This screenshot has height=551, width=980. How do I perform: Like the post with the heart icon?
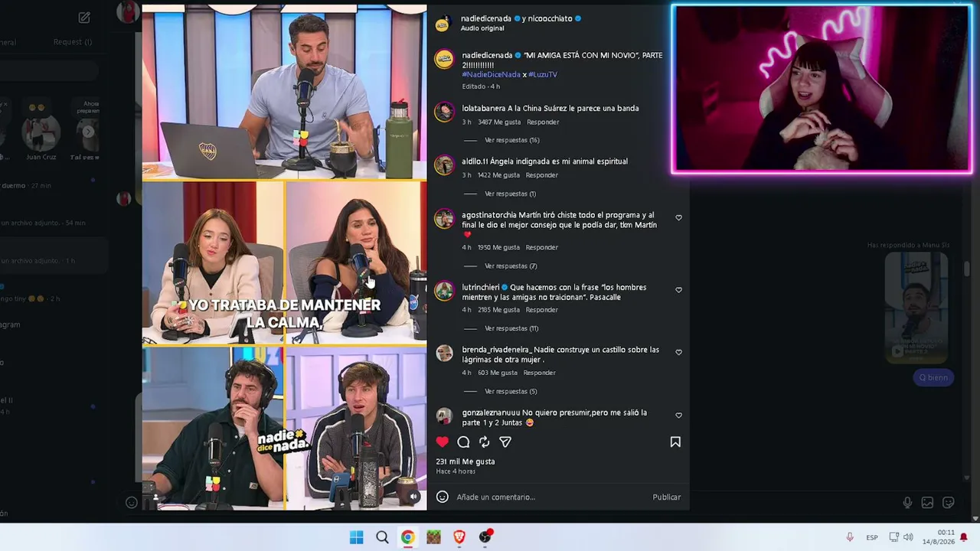442,442
